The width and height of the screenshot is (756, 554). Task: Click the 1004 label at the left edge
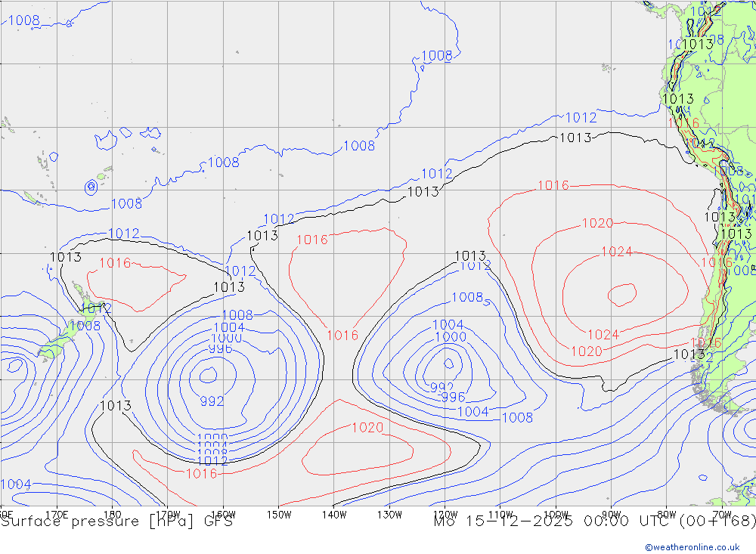pyautogui.click(x=16, y=484)
